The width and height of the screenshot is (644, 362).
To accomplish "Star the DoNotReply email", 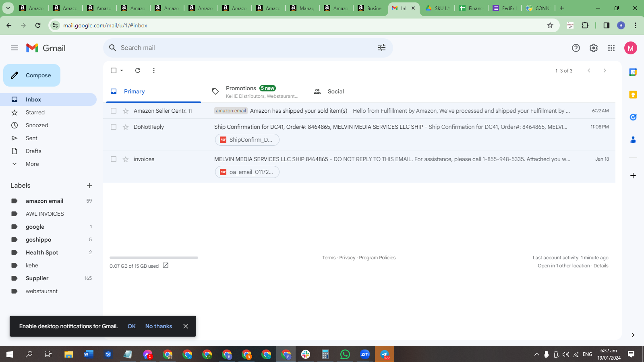I will [126, 127].
